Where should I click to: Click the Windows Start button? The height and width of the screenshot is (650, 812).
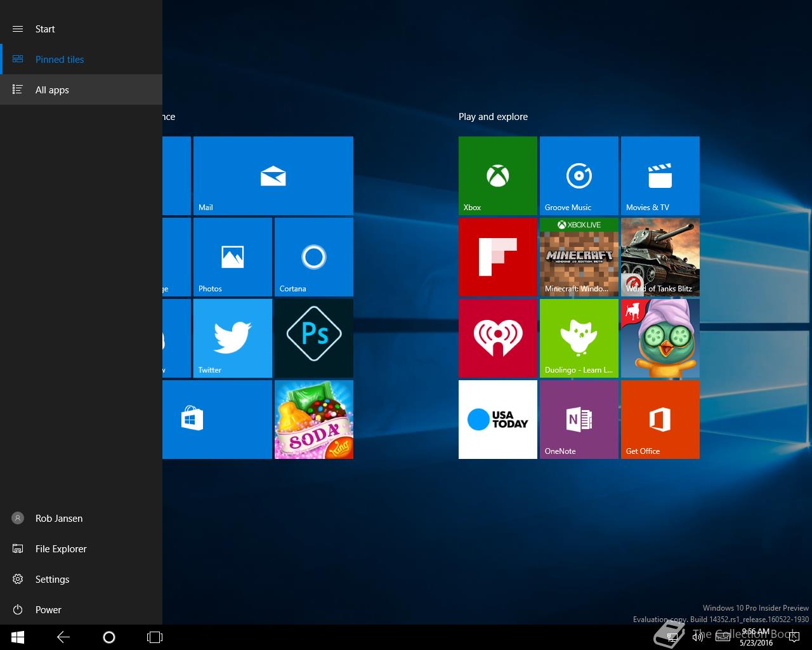(18, 637)
